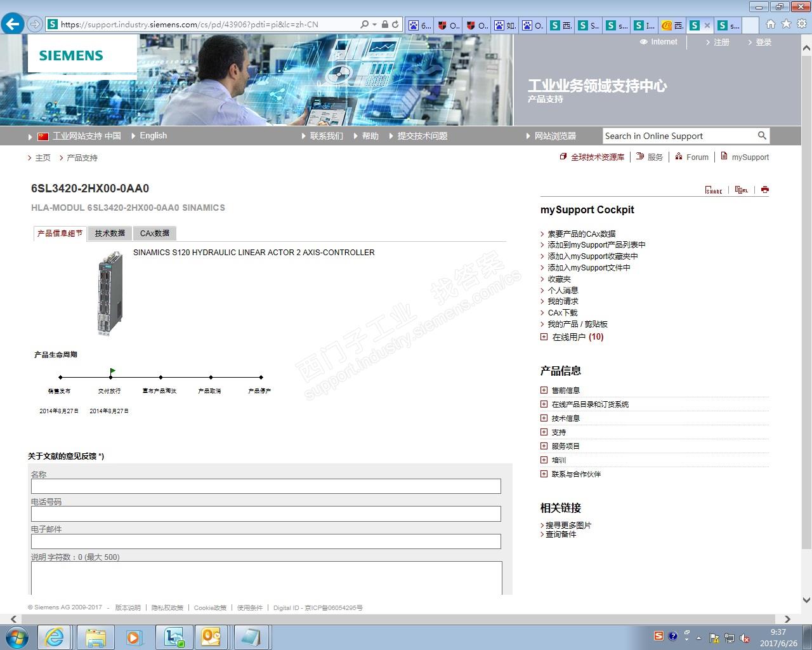Expand the 技术信息 section

point(544,418)
